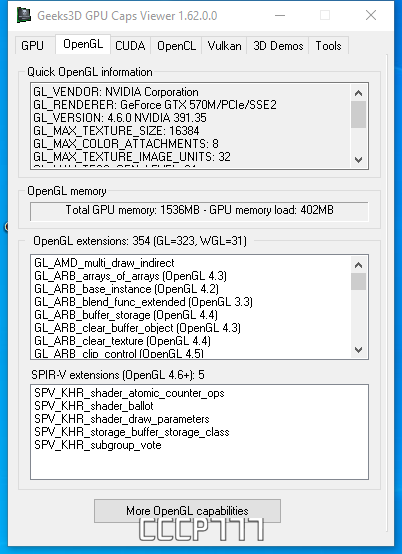Select SPV_KHR_storage_buffer_storage_class entry
Viewport: 402px width, 554px height.
click(x=132, y=432)
